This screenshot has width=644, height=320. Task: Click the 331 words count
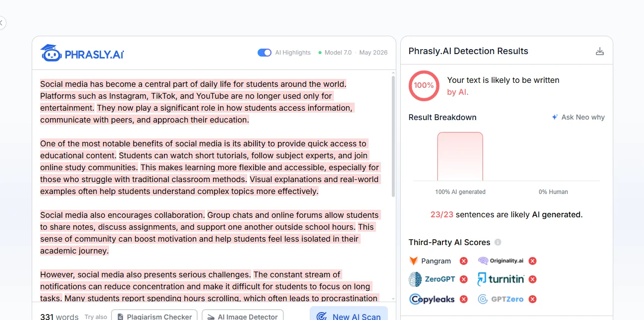[x=59, y=317]
